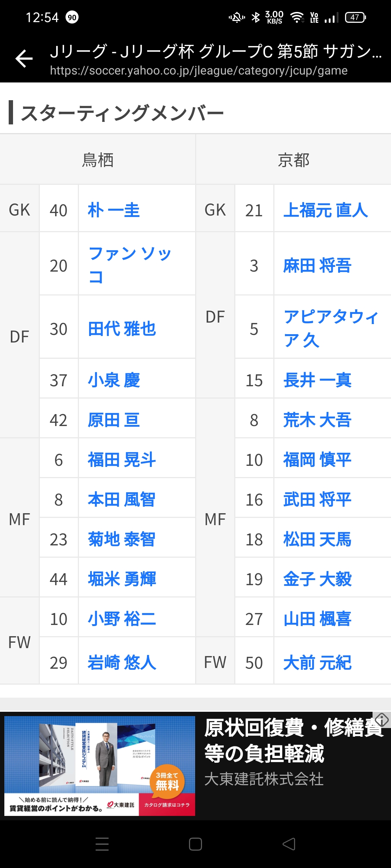Viewport: 391px width, 868px height.
Task: Tap the battery indicator in status bar
Action: [355, 17]
